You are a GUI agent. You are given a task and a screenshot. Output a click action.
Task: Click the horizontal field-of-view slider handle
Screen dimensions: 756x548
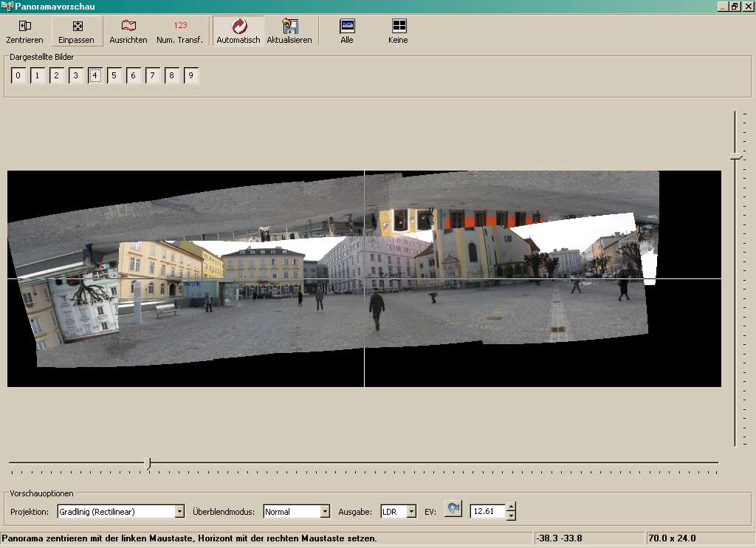pyautogui.click(x=149, y=463)
